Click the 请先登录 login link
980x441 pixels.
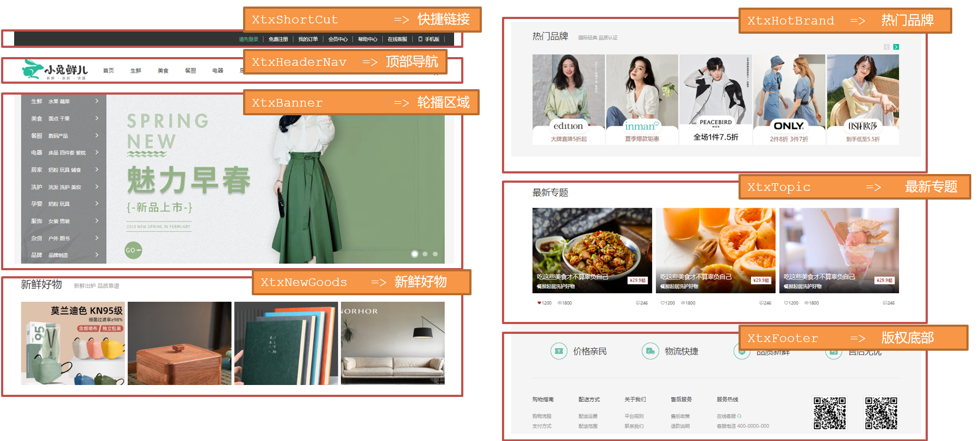tap(249, 39)
